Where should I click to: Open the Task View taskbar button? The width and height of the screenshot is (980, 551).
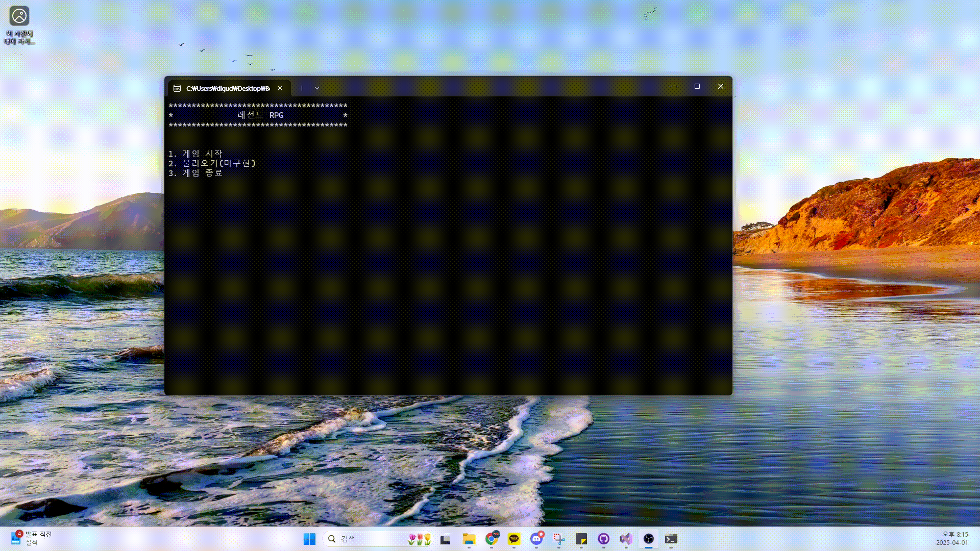[446, 539]
